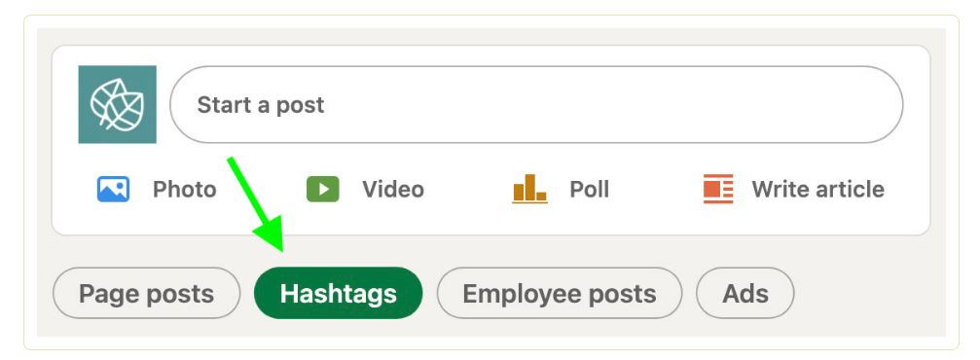Open the Ads filter tab
980x360 pixels.
745,293
